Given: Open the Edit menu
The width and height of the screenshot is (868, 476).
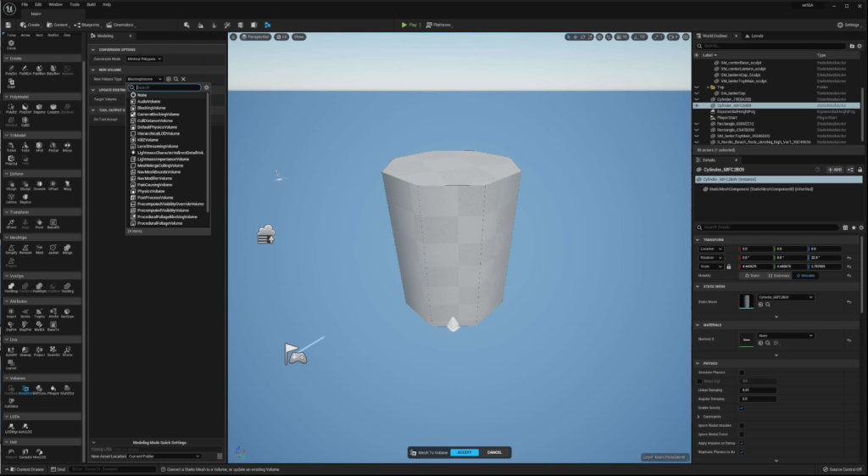Looking at the screenshot, I should coord(38,4).
